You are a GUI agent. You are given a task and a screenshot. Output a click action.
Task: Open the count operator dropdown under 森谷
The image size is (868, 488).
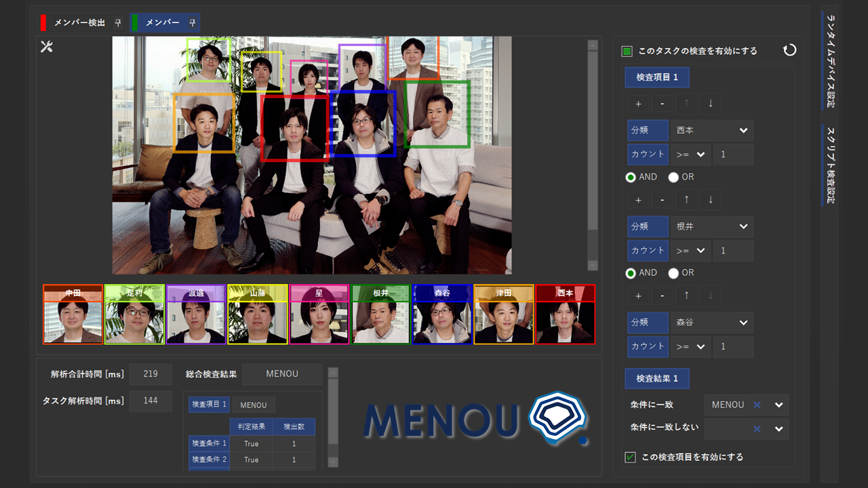click(x=690, y=346)
